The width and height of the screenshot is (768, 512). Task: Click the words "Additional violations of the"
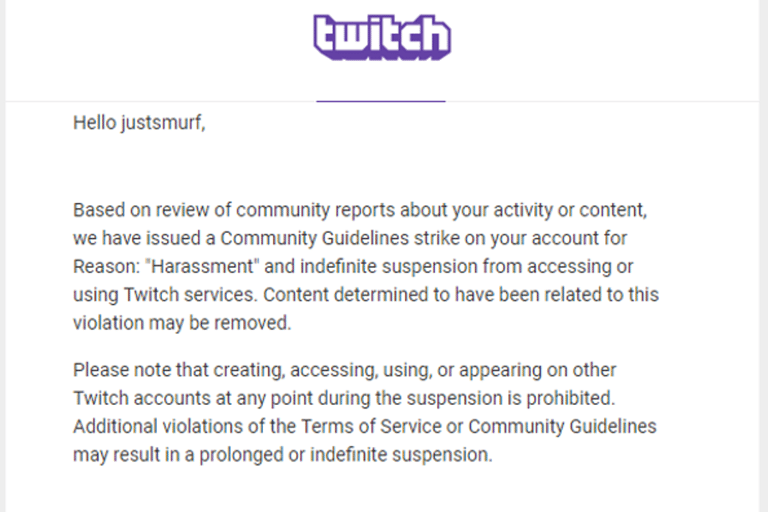point(184,426)
